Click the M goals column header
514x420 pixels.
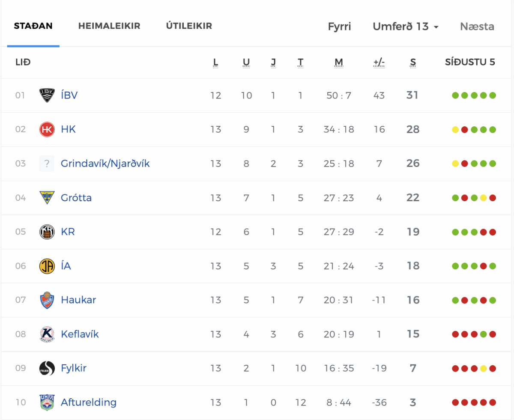[x=339, y=63]
